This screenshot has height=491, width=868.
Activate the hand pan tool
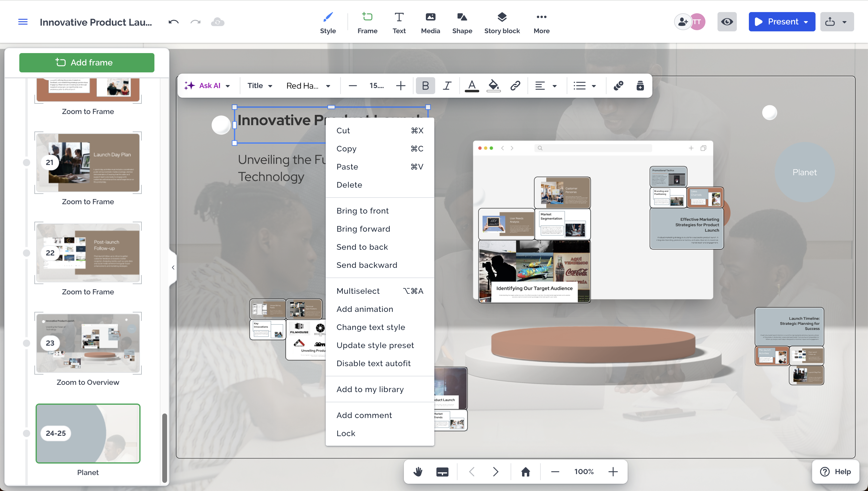pyautogui.click(x=418, y=472)
